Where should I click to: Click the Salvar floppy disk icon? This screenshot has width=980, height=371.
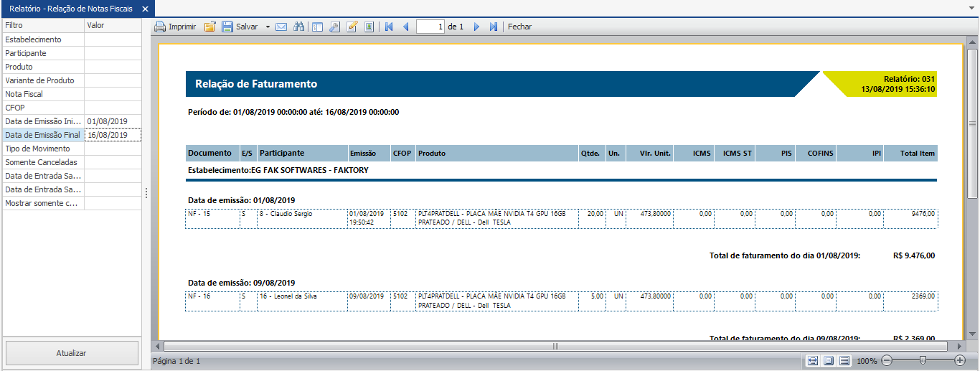click(x=227, y=27)
